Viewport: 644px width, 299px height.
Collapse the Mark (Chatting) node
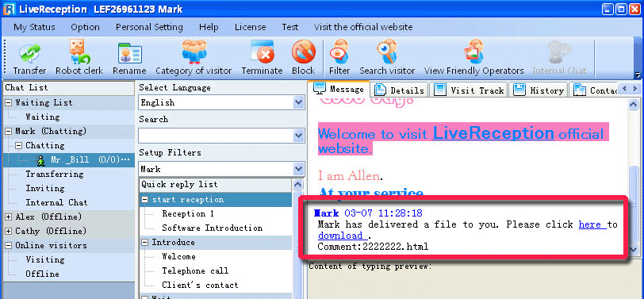pos(9,132)
